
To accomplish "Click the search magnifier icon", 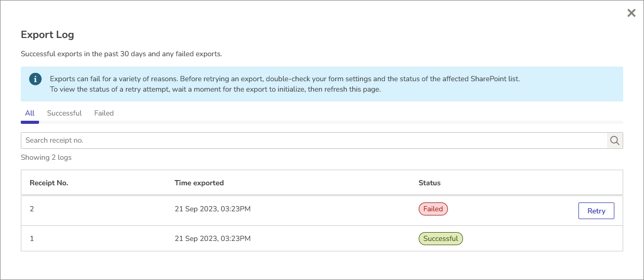I will click(615, 141).
